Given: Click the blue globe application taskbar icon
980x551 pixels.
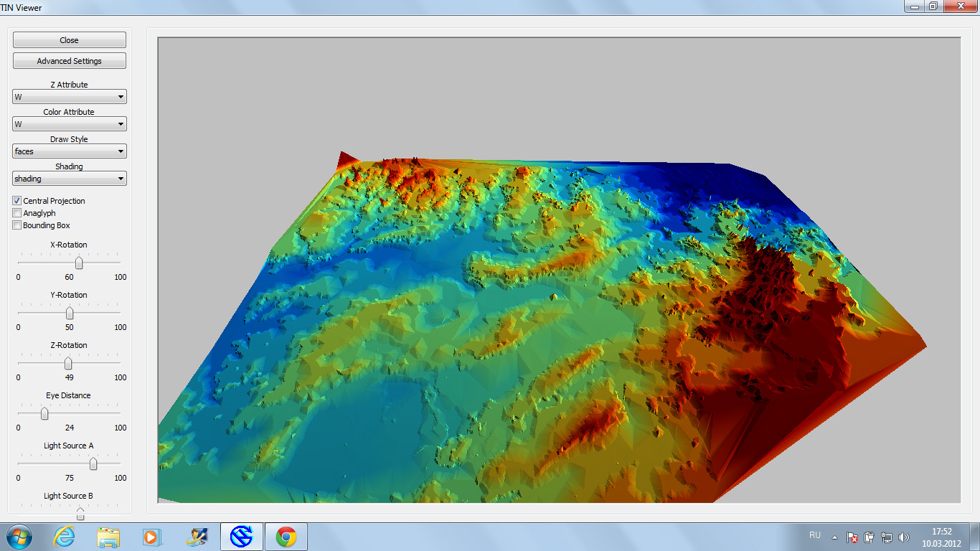Looking at the screenshot, I should (241, 537).
